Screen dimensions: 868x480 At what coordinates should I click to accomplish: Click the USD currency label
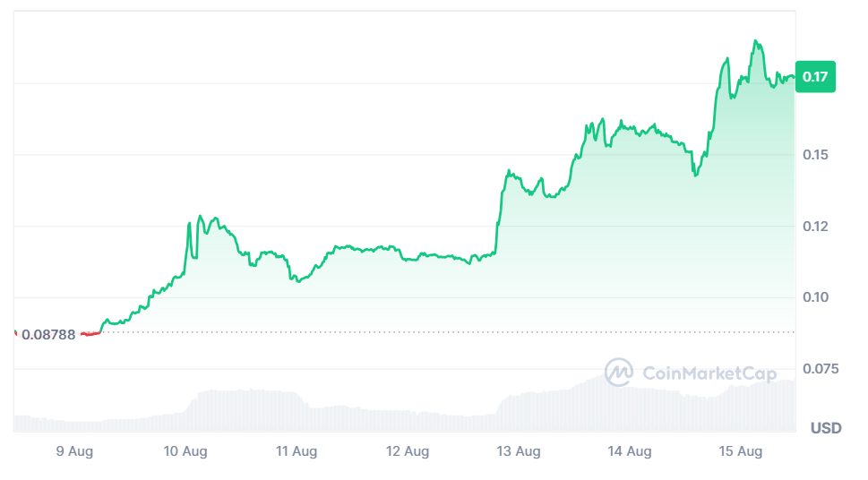pyautogui.click(x=826, y=428)
